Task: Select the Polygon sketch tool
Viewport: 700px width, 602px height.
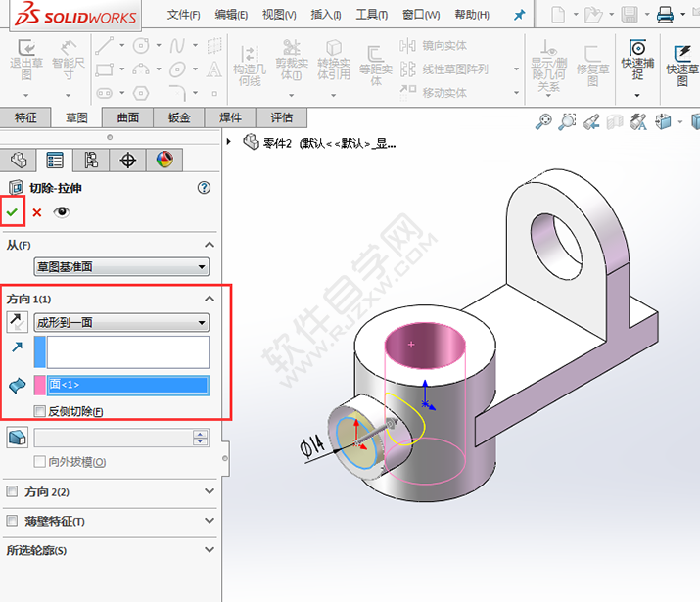Action: point(141,93)
